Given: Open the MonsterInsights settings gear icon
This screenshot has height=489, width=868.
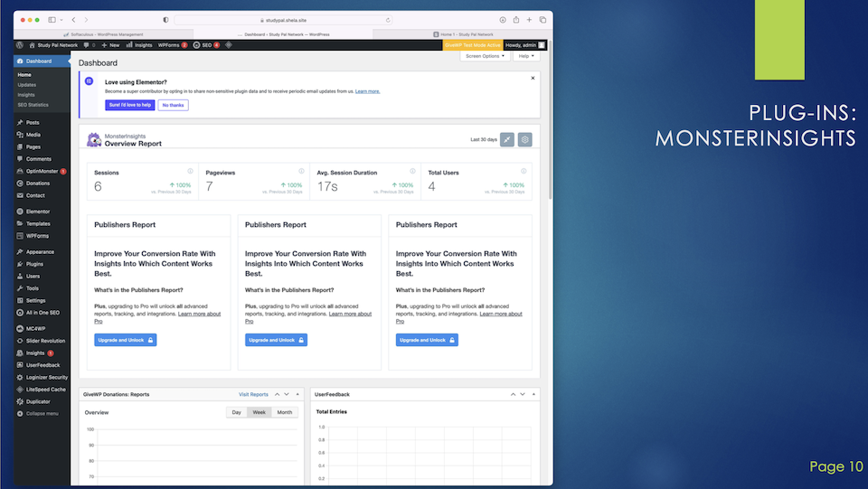Looking at the screenshot, I should 524,140.
